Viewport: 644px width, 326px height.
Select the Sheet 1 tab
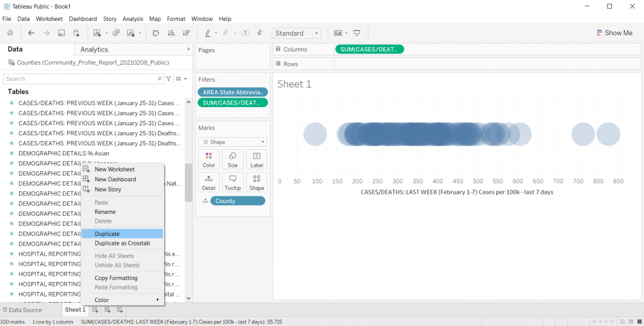pos(75,310)
